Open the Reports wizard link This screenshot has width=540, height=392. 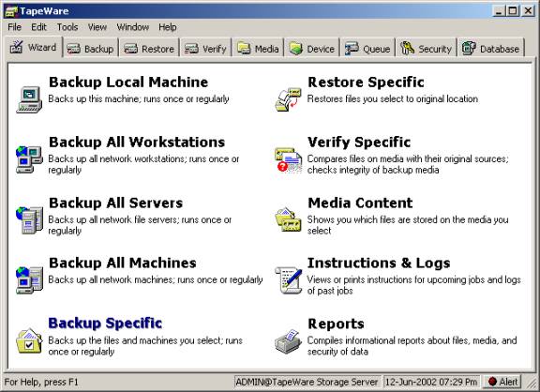336,324
